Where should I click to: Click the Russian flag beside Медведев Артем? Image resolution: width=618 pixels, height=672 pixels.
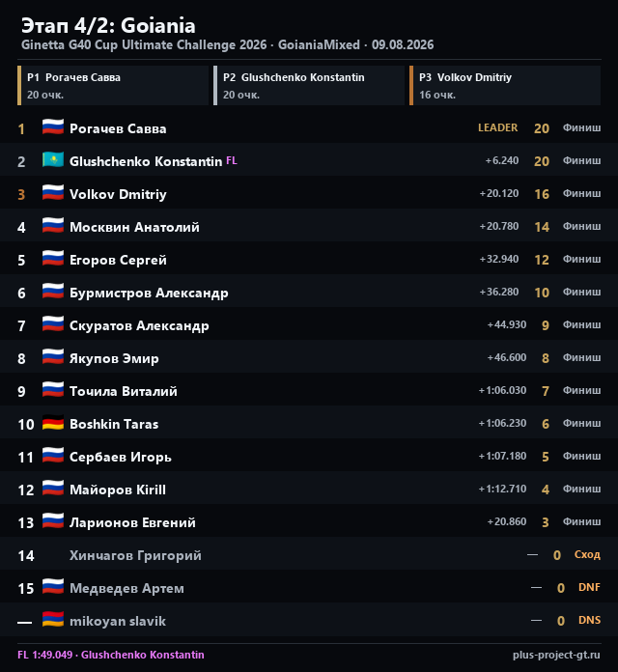click(53, 587)
